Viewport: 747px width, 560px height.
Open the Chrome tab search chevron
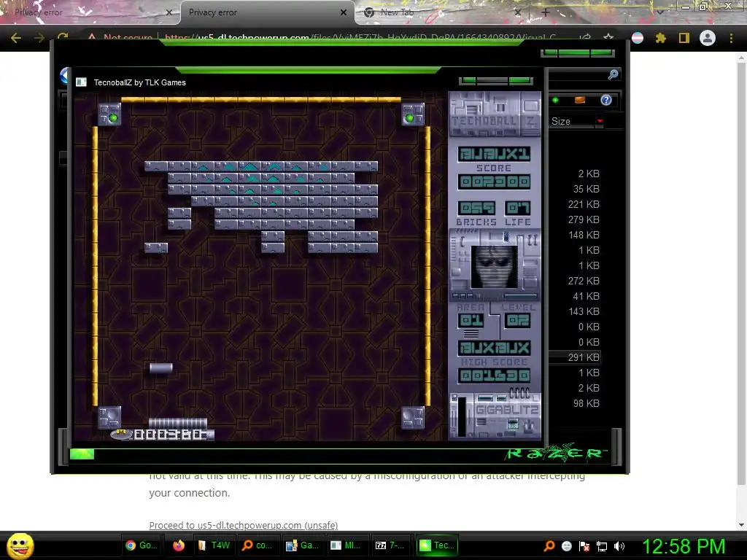pyautogui.click(x=660, y=12)
